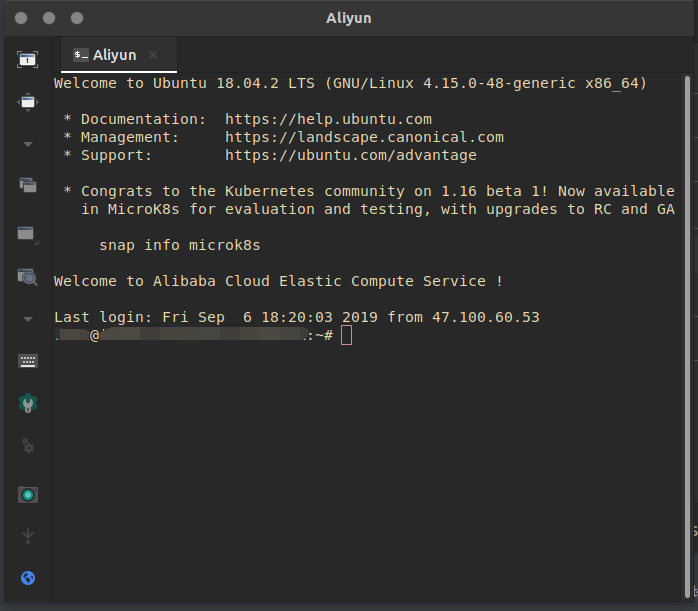Click the first gray window control dot
The width and height of the screenshot is (698, 611).
pos(21,18)
